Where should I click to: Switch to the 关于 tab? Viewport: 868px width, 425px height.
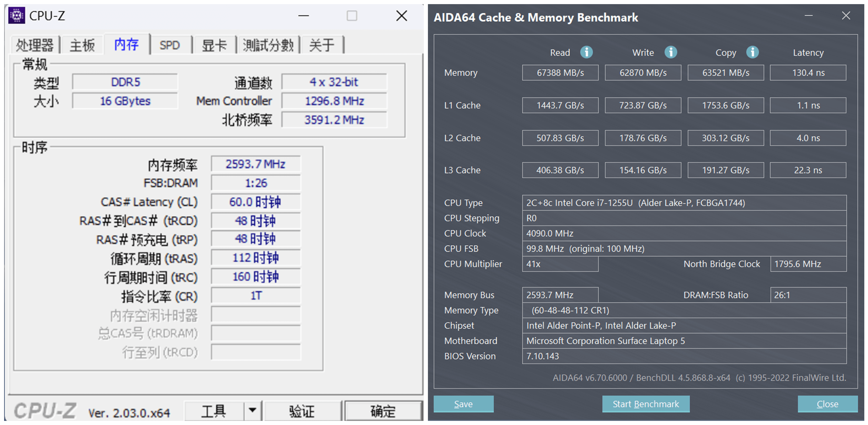322,45
